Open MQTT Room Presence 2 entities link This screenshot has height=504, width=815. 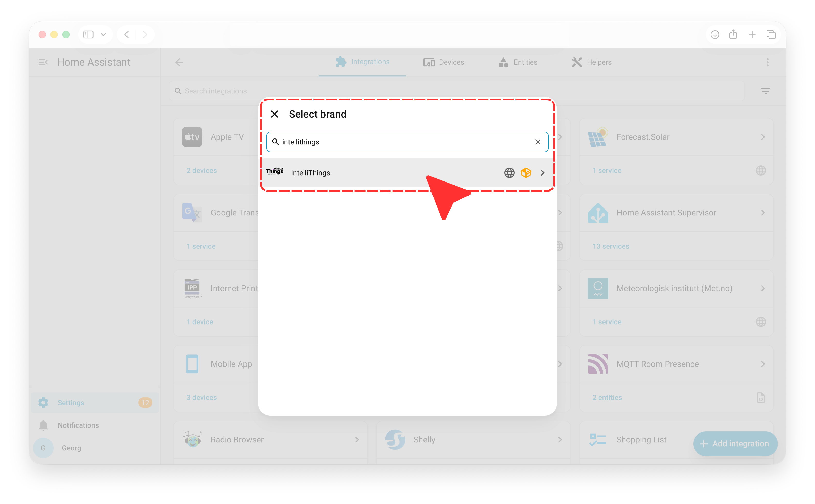pyautogui.click(x=607, y=398)
